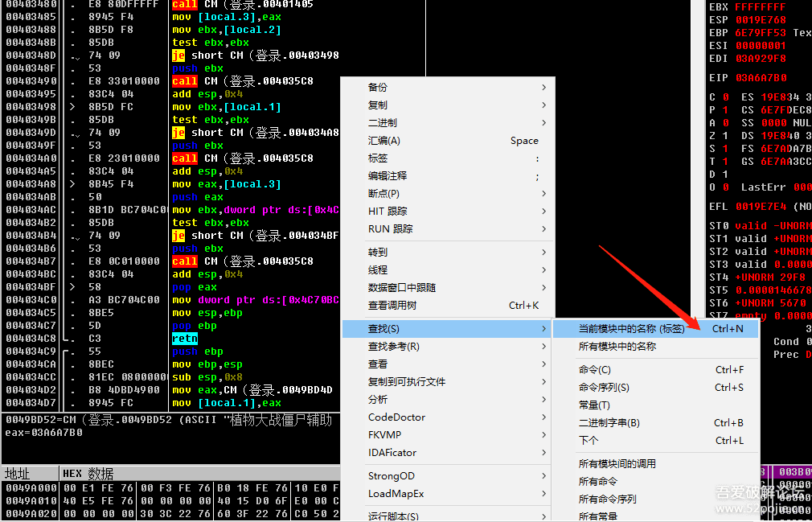812x522 pixels.
Task: Toggle the O overflow flag value
Action: [x=726, y=187]
